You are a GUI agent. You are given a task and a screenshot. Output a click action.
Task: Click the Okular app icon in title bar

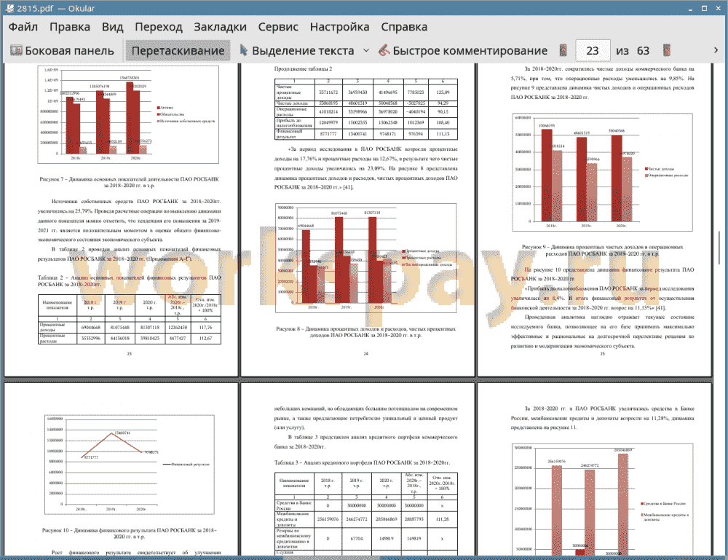[9, 8]
